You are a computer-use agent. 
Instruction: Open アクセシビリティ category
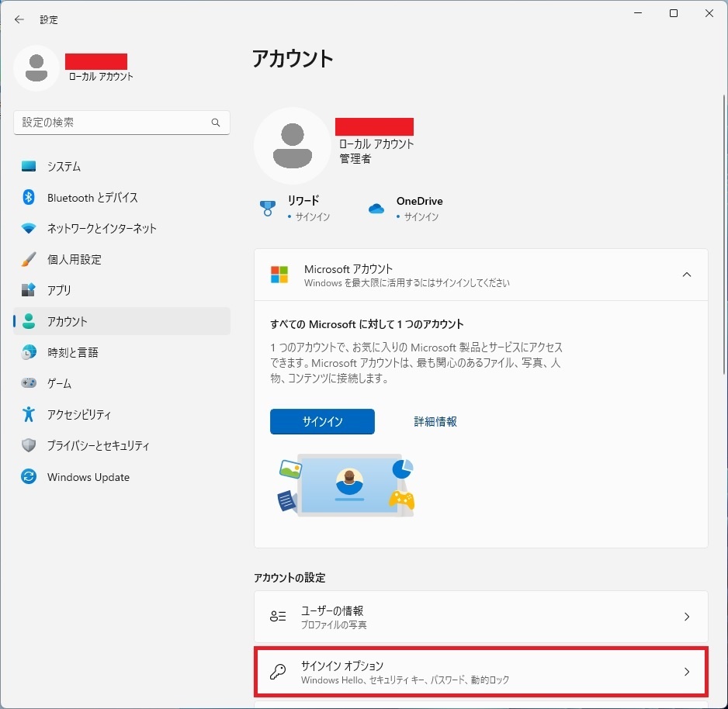click(122, 414)
